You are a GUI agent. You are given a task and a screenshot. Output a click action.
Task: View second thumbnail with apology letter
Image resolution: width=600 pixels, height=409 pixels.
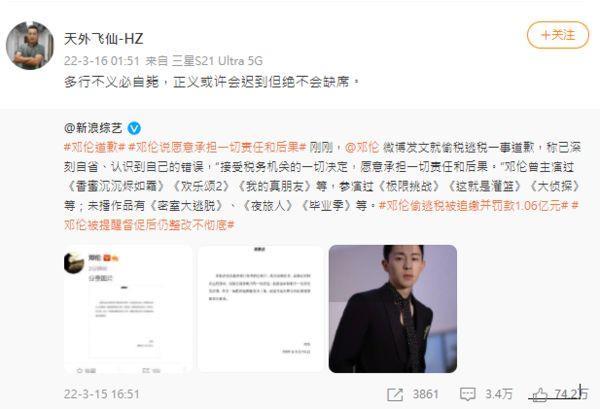tap(261, 309)
